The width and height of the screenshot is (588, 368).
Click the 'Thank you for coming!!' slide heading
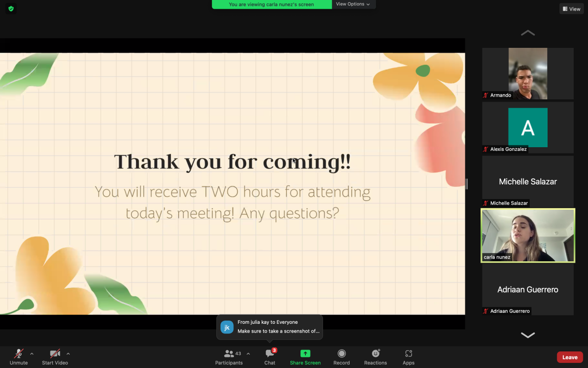click(x=232, y=162)
